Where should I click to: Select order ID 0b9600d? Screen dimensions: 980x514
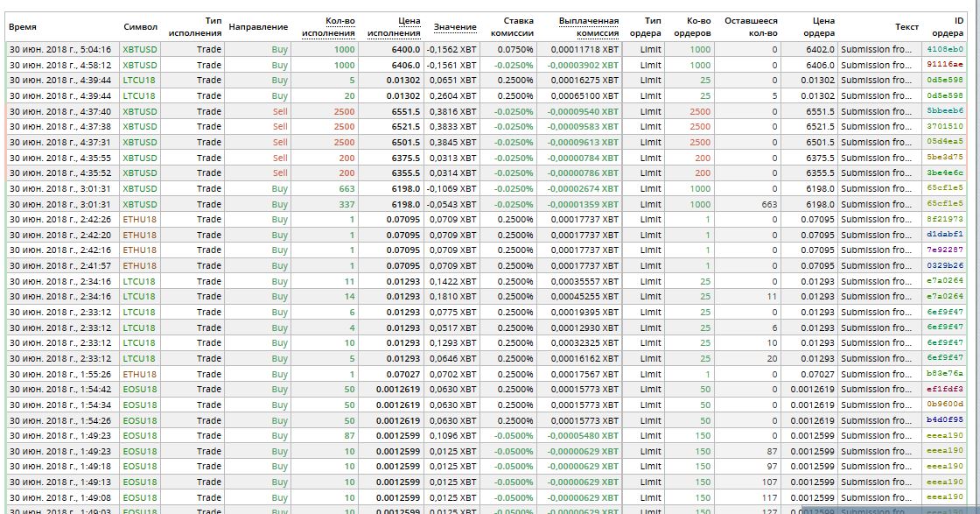coord(945,405)
